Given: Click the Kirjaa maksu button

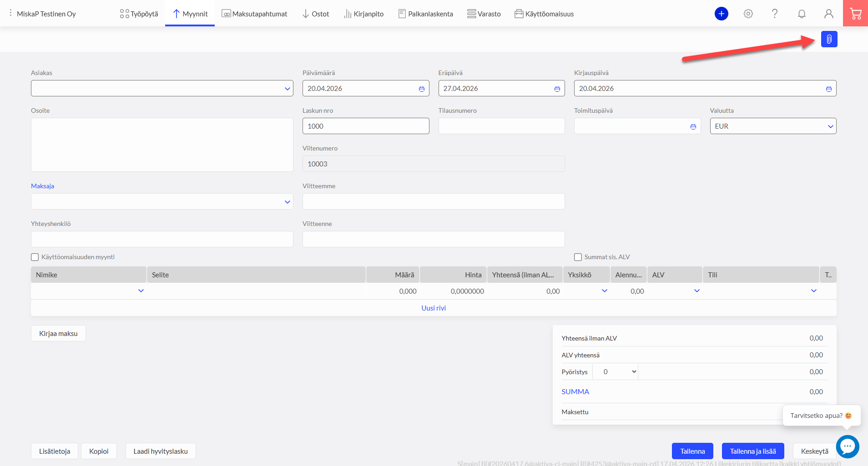Looking at the screenshot, I should pos(58,333).
